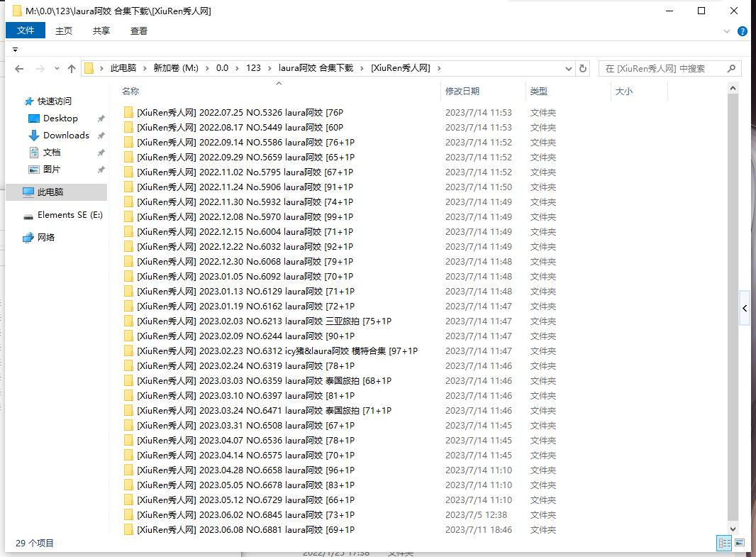Click the search magnifier icon

(x=731, y=69)
